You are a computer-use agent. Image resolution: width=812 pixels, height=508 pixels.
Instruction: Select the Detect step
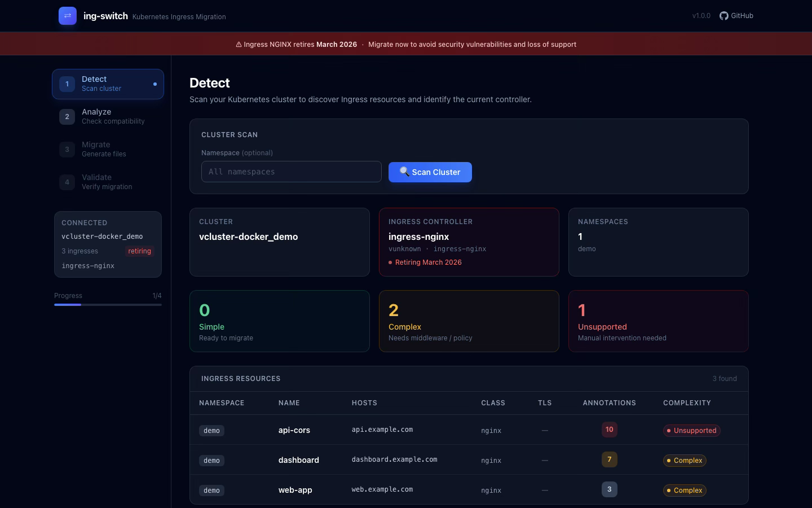coord(108,84)
